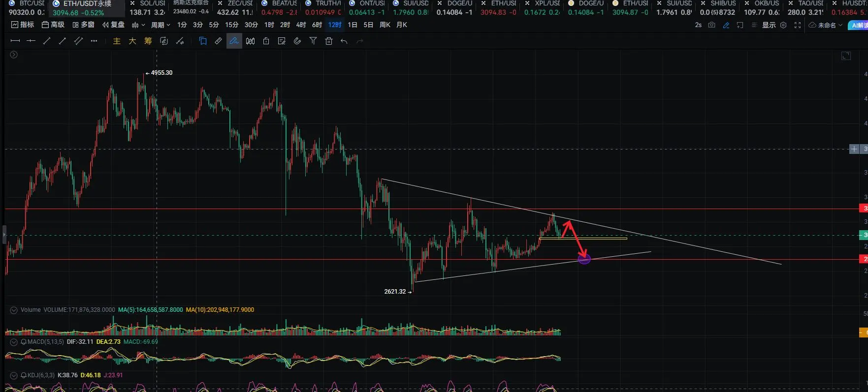868x392 pixels.
Task: Click the 主 overlay icon
Action: point(117,41)
